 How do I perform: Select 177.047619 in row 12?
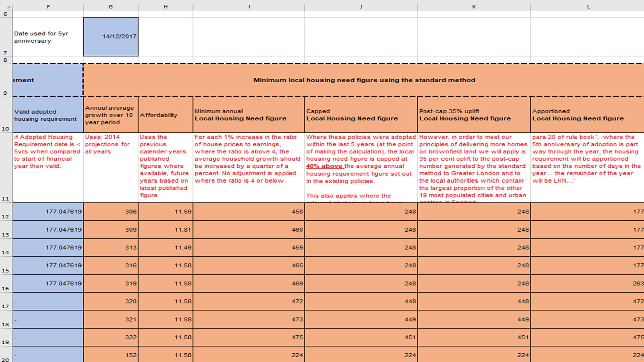48,212
